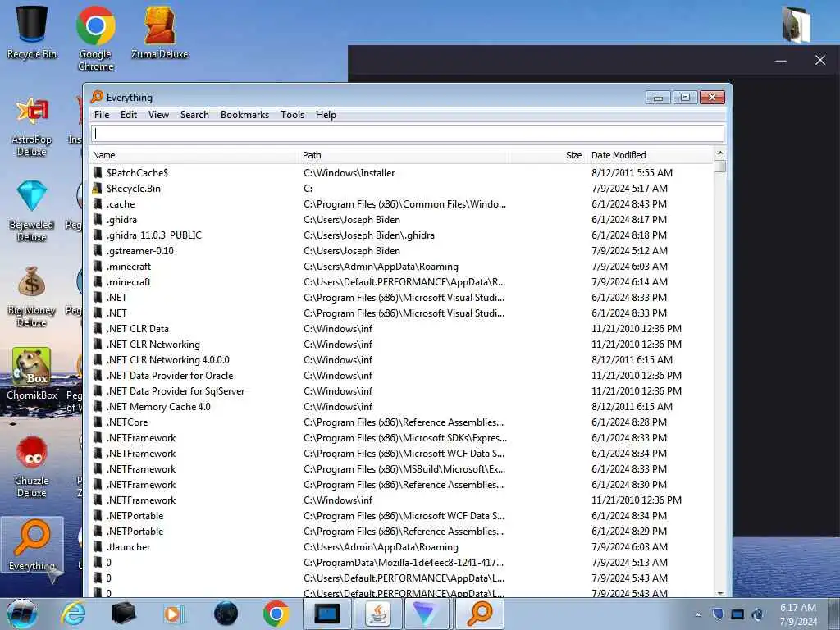This screenshot has height=630, width=840.
Task: Click the 7/9/2024 5:17 AM date cell
Action: coord(629,188)
